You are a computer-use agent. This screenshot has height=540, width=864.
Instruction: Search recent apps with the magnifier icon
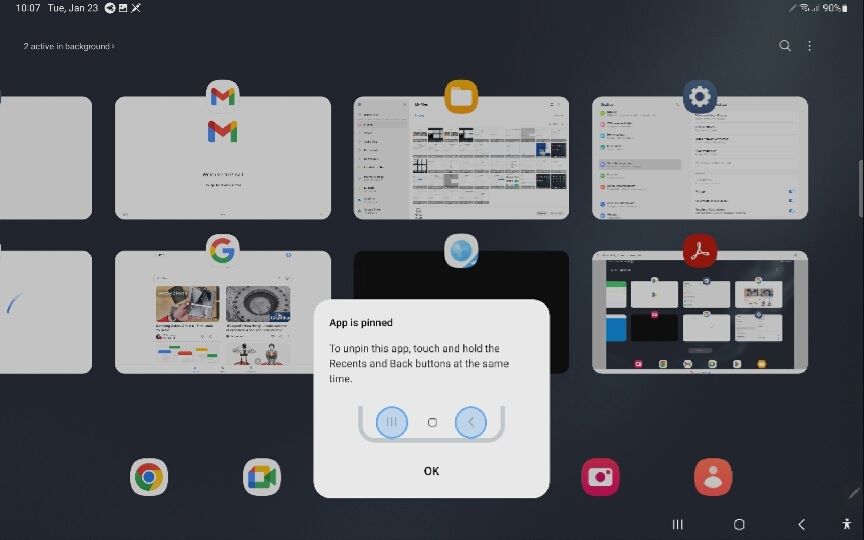tap(785, 46)
